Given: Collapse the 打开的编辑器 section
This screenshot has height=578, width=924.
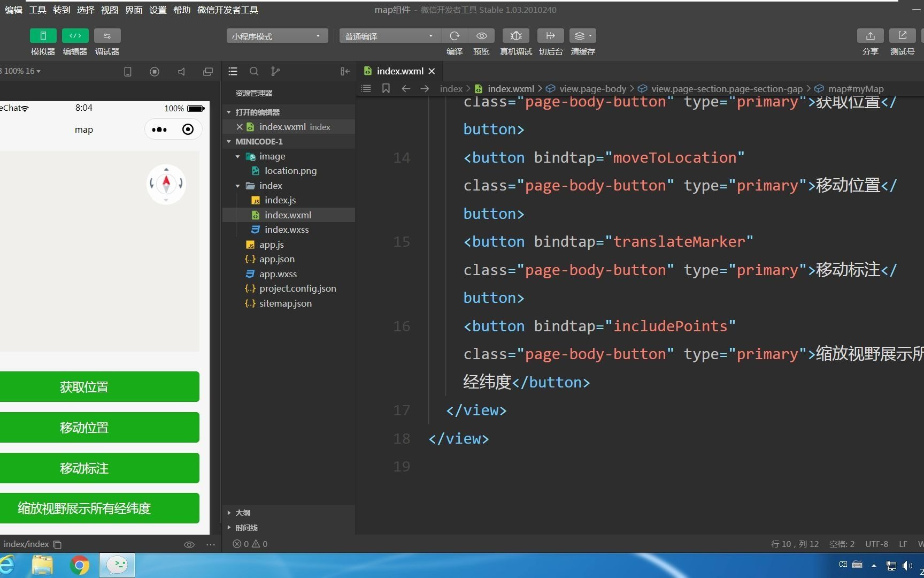Looking at the screenshot, I should [289, 112].
